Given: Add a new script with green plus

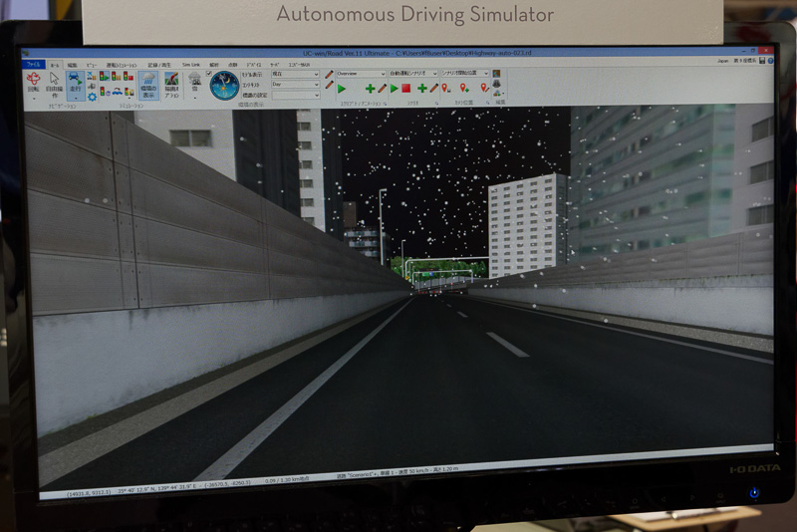Looking at the screenshot, I should pyautogui.click(x=370, y=89).
